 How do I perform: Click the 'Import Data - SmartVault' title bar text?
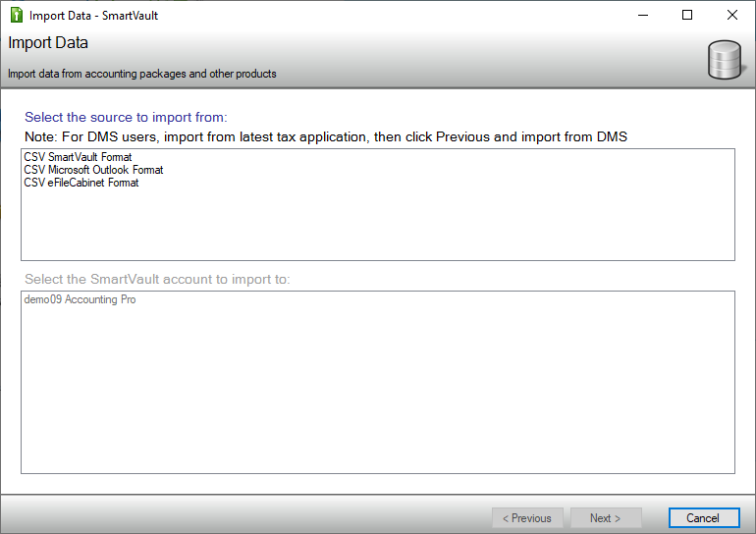pyautogui.click(x=93, y=15)
